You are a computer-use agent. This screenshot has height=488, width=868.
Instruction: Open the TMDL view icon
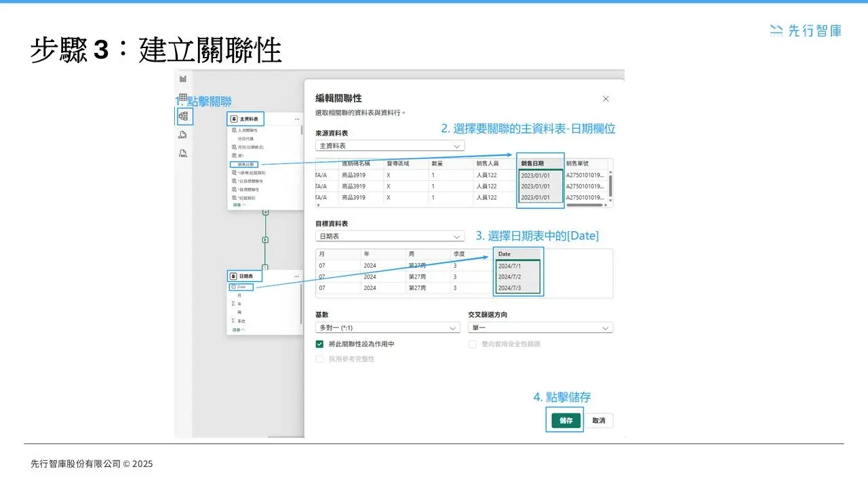pyautogui.click(x=183, y=154)
